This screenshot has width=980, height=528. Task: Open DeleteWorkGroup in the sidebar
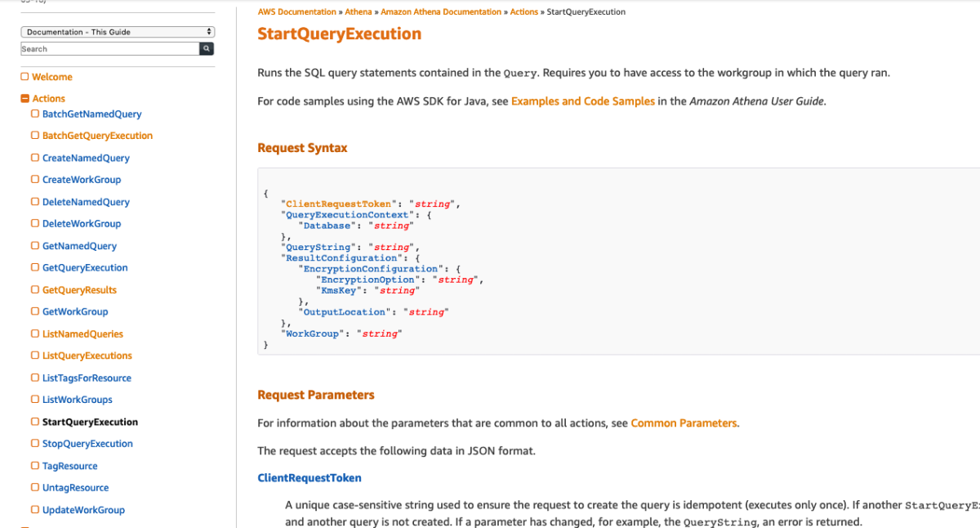pos(82,224)
